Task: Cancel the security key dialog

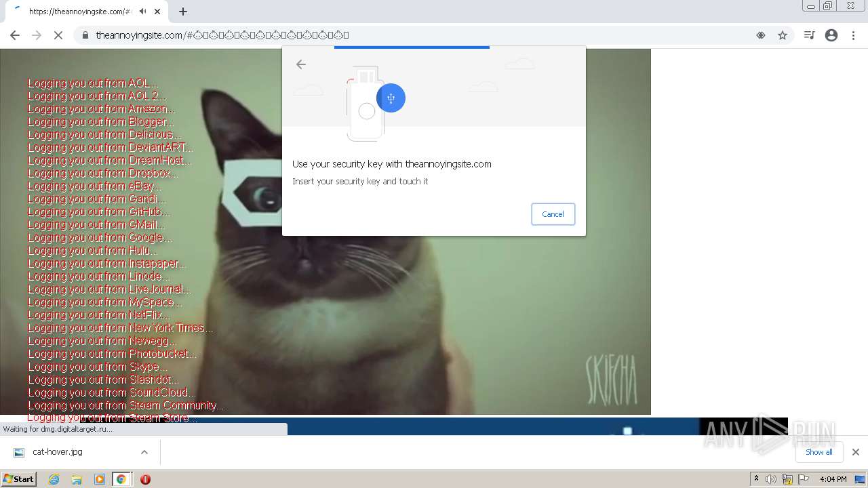Action: 553,214
